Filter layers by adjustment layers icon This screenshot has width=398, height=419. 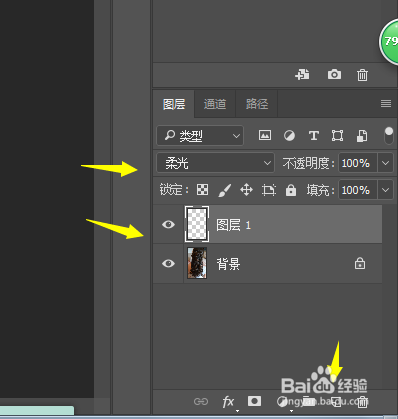[x=289, y=136]
